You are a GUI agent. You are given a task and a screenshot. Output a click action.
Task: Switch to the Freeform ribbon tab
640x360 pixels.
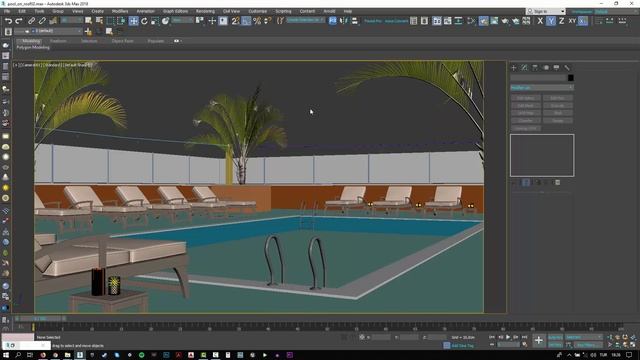click(x=58, y=41)
